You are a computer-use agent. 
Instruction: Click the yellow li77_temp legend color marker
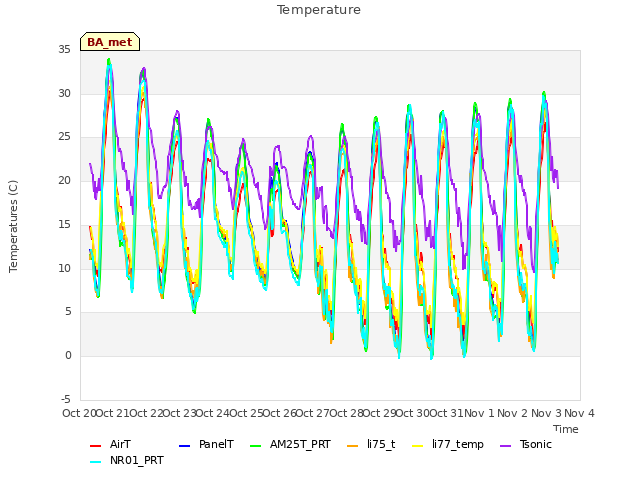pos(418,446)
